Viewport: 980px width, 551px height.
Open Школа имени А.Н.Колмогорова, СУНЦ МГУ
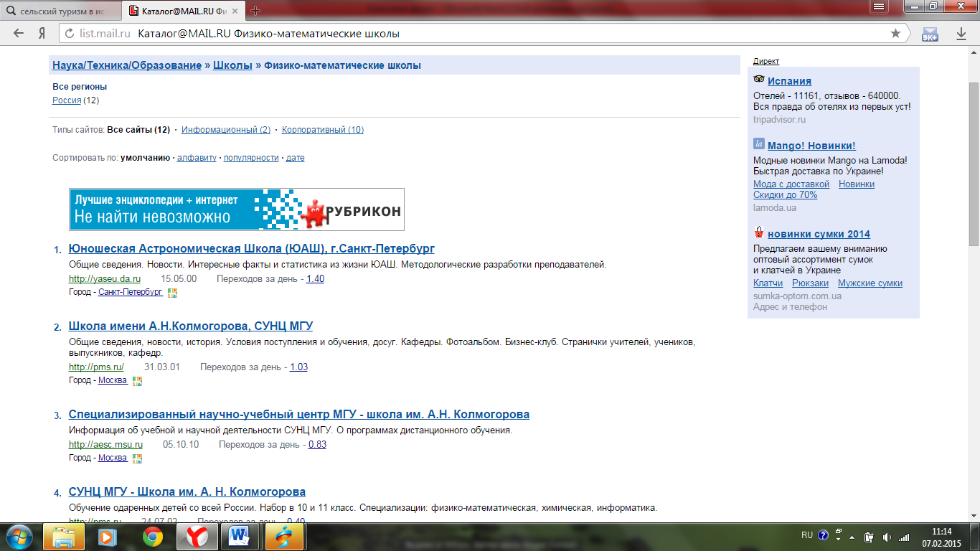[x=191, y=326]
